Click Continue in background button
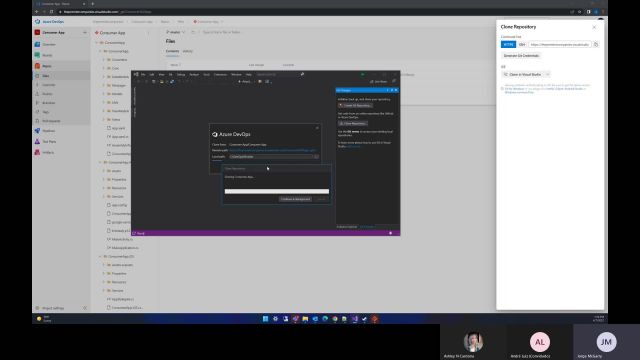640x360 pixels. [295, 199]
